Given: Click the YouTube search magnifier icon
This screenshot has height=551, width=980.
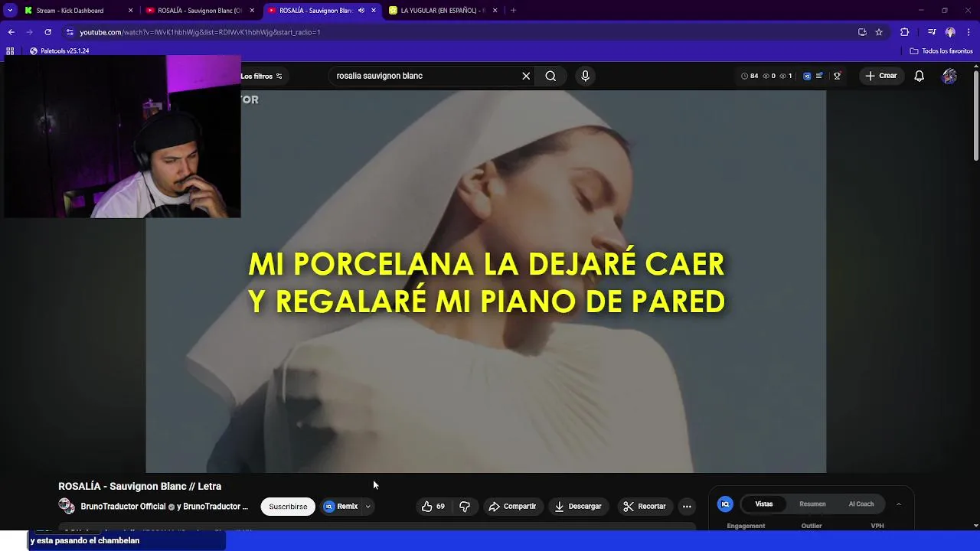Looking at the screenshot, I should click(x=550, y=76).
